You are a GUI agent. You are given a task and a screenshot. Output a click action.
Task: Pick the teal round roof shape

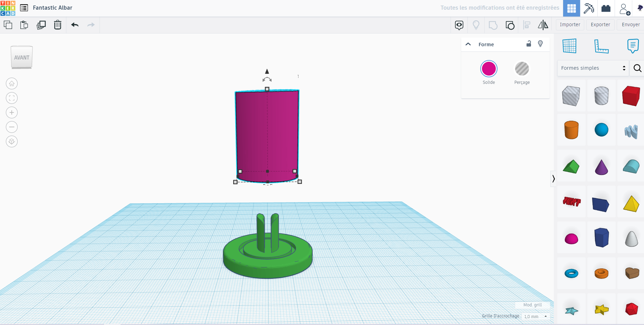point(631,166)
